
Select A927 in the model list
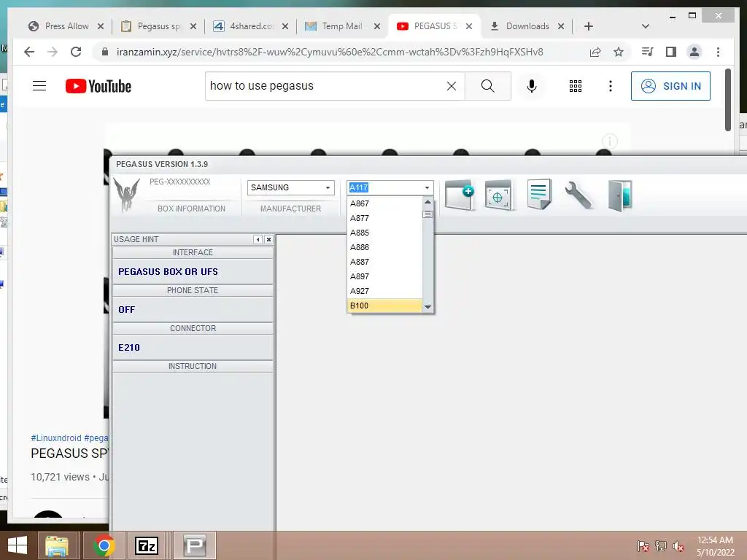(384, 291)
